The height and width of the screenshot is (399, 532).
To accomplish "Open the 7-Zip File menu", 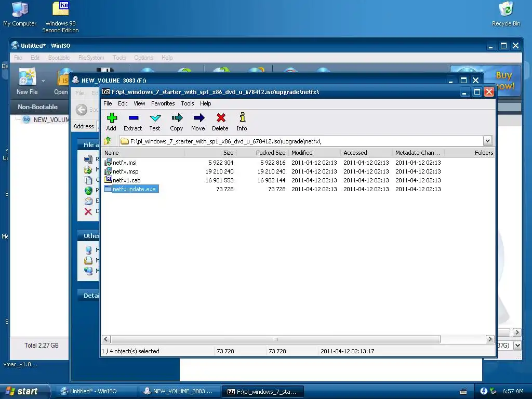I will point(108,103).
